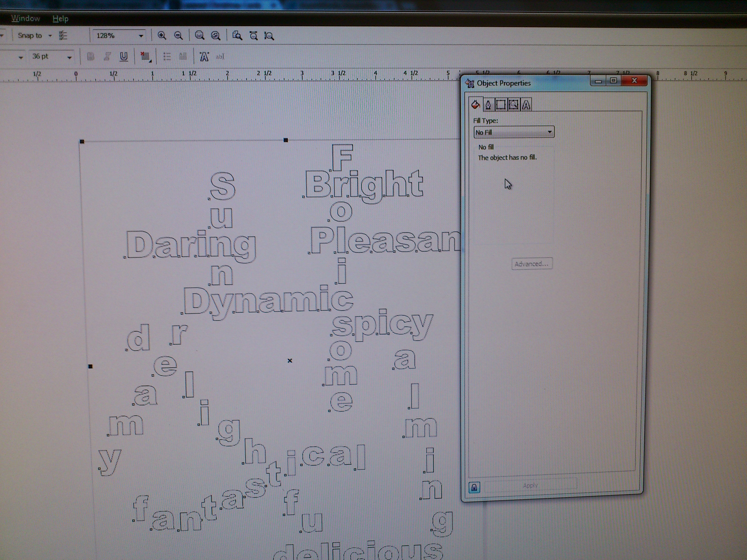
Task: Toggle the Auto-apply lock icon
Action: pos(474,487)
